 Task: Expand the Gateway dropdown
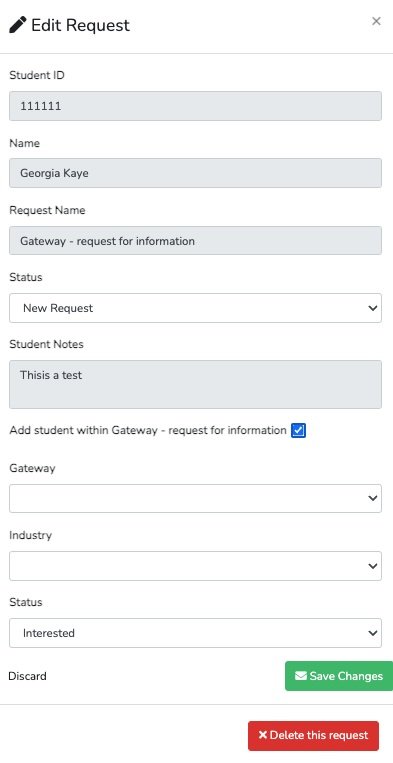pyautogui.click(x=196, y=498)
